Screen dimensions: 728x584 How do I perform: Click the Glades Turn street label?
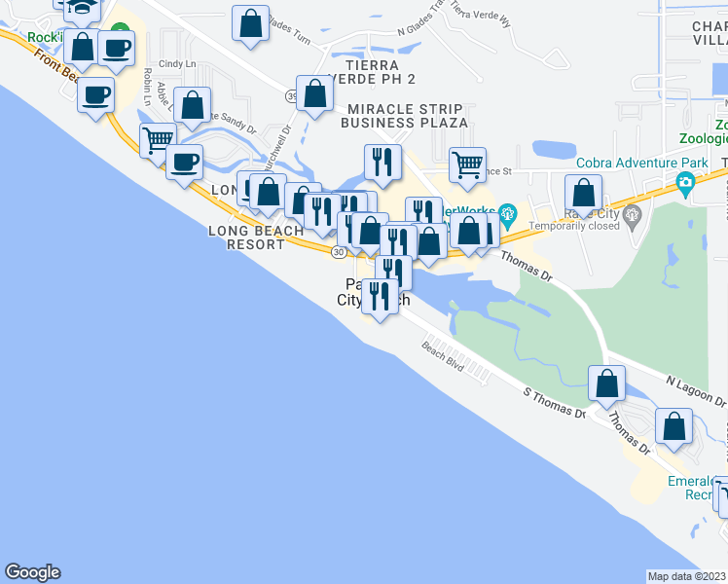click(289, 29)
